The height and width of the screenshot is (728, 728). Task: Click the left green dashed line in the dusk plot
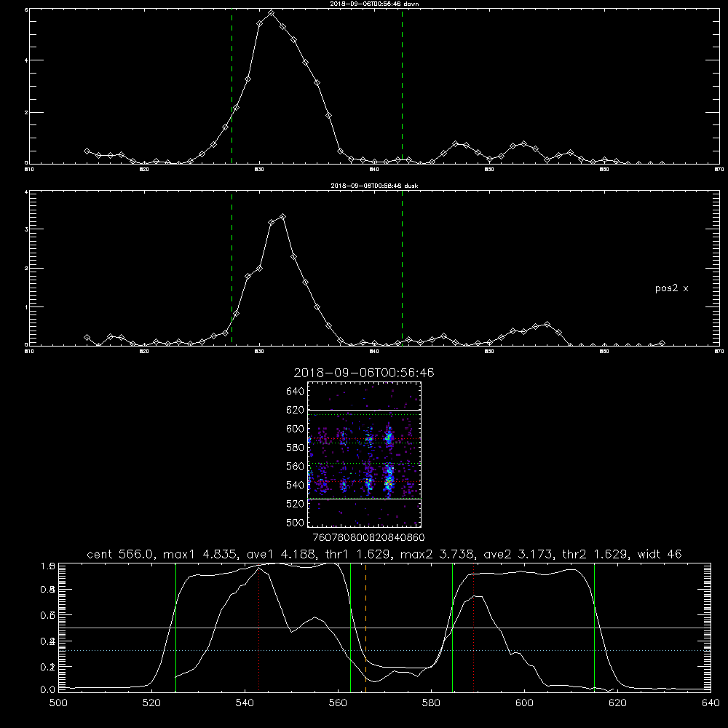coord(232,268)
